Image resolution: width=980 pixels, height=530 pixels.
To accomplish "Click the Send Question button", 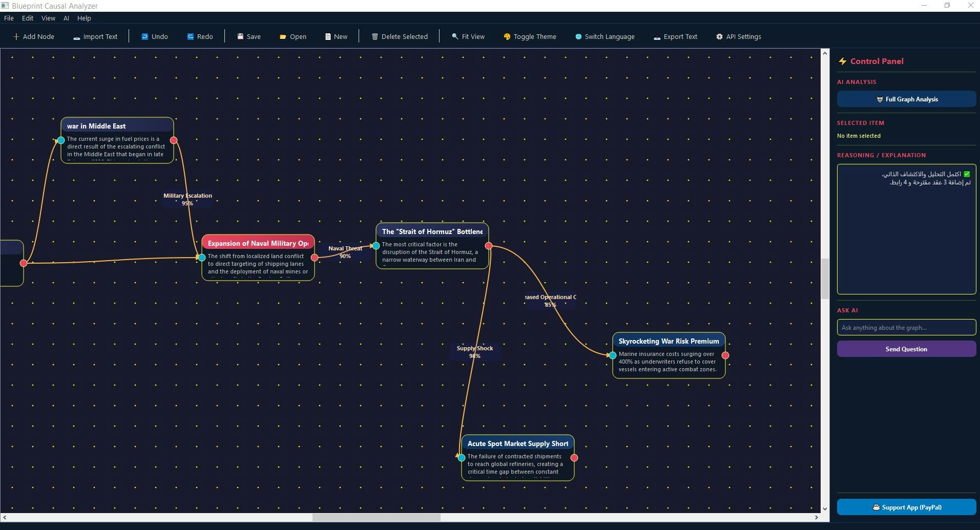I will point(906,349).
